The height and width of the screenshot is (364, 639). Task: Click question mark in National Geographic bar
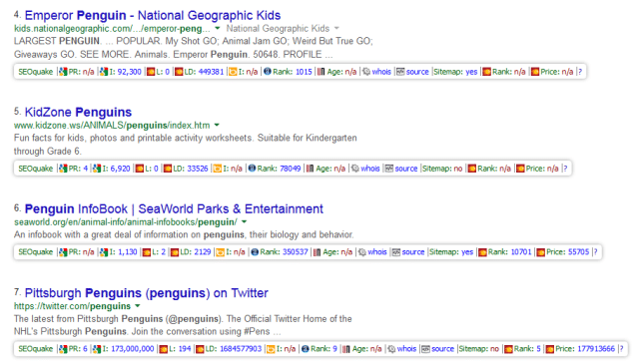(580, 72)
